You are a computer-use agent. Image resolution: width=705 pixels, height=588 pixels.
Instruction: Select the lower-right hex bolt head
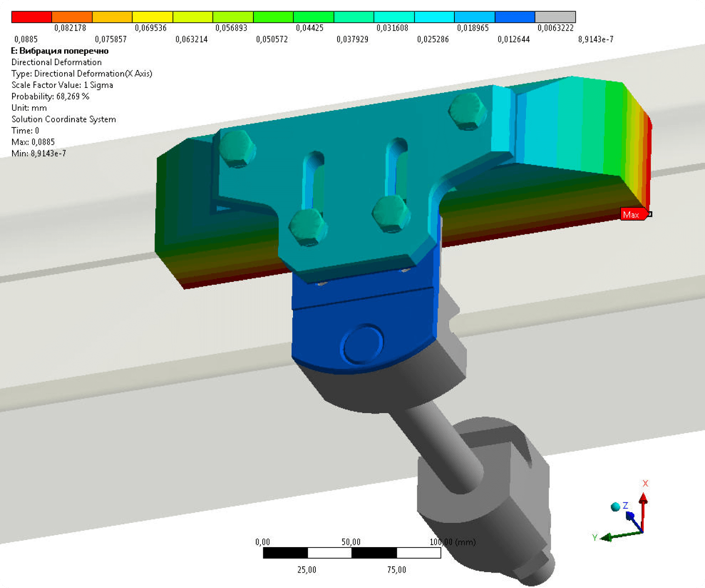[391, 214]
